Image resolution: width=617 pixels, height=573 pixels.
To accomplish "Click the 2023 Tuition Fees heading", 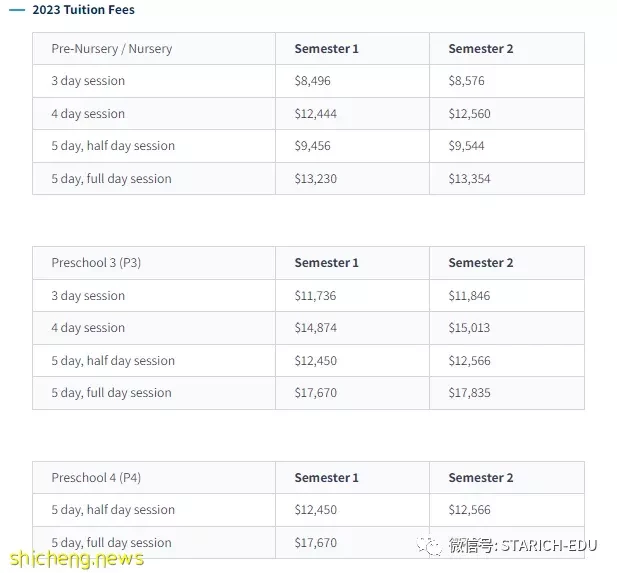I will (83, 10).
